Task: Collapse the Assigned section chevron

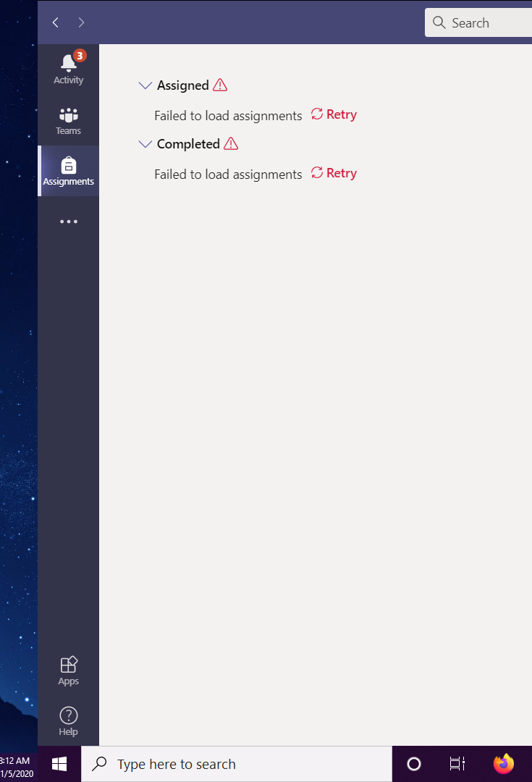Action: click(x=145, y=85)
